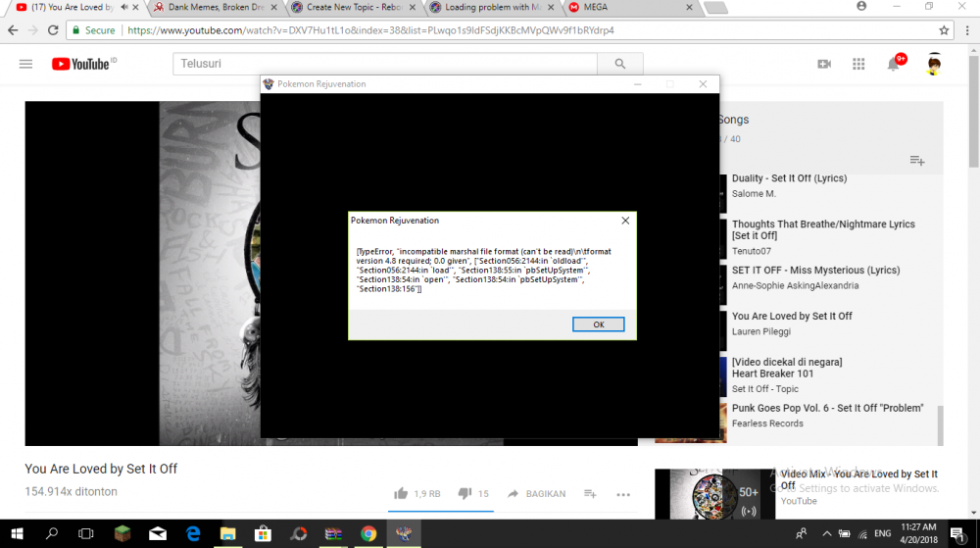Open Minecraft from the taskbar
This screenshot has height=548, width=980.
[122, 533]
